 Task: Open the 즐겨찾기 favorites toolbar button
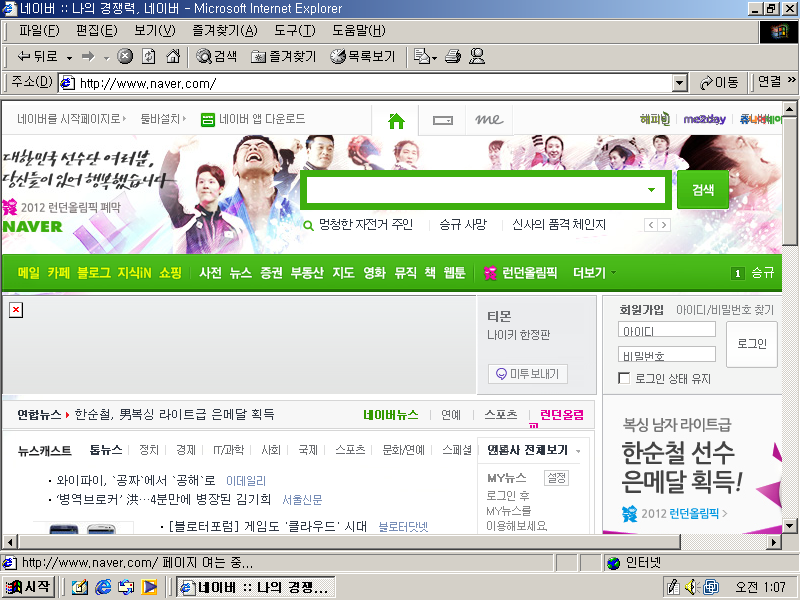tap(284, 56)
